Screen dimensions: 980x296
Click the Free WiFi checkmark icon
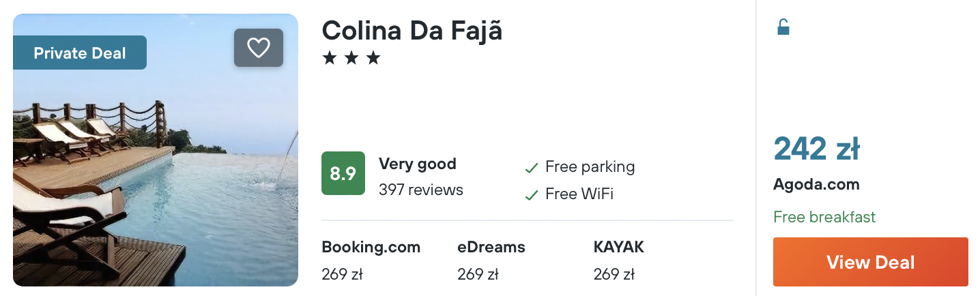tap(532, 195)
